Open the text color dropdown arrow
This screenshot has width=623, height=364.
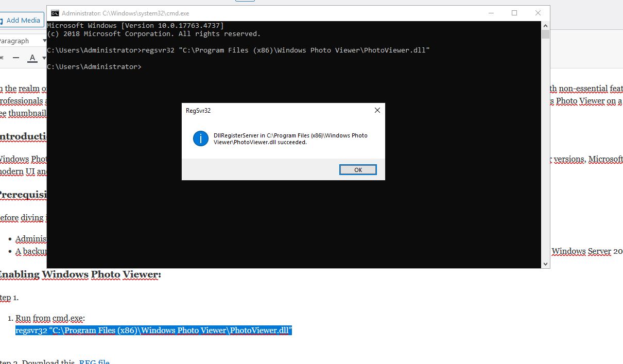coord(44,58)
